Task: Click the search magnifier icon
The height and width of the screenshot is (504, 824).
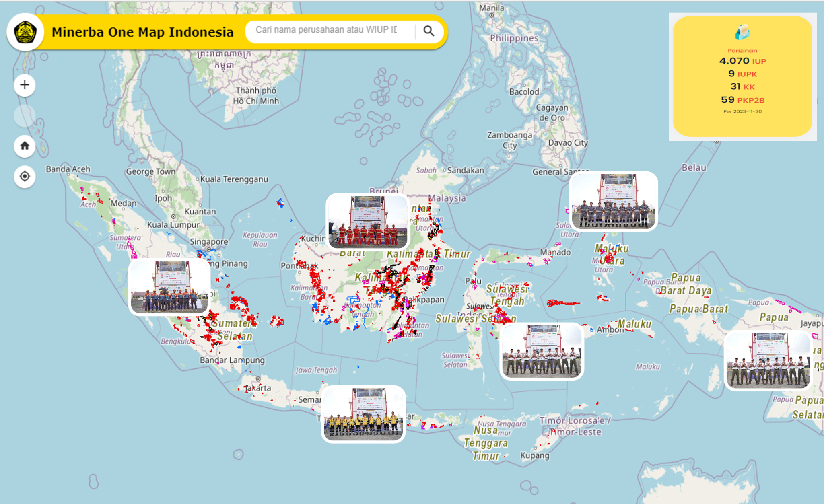Action: [428, 31]
